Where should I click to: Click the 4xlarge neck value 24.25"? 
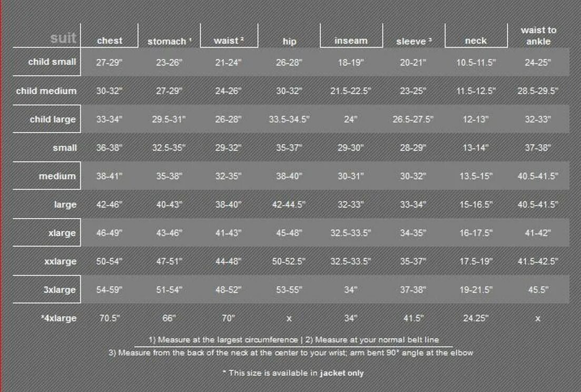pyautogui.click(x=476, y=318)
